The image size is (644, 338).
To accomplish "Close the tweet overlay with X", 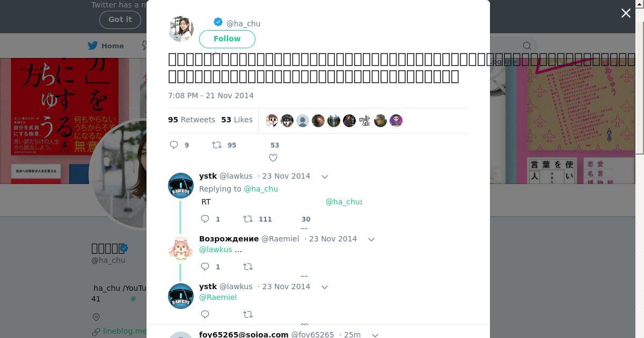I will [626, 13].
